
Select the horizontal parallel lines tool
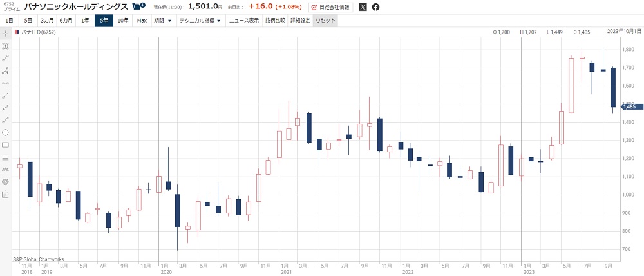point(5,157)
